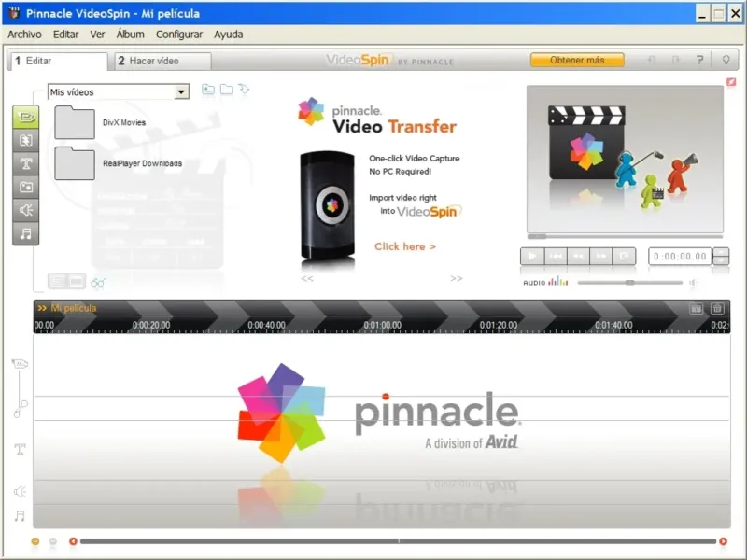The image size is (747, 560).
Task: Click the undo arrow in top toolbar
Action: click(x=652, y=60)
